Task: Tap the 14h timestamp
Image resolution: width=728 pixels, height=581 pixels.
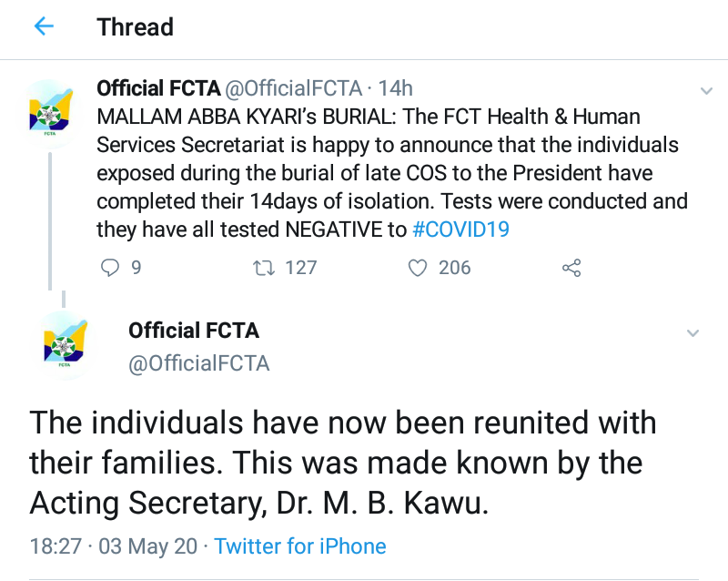Action: tap(396, 88)
